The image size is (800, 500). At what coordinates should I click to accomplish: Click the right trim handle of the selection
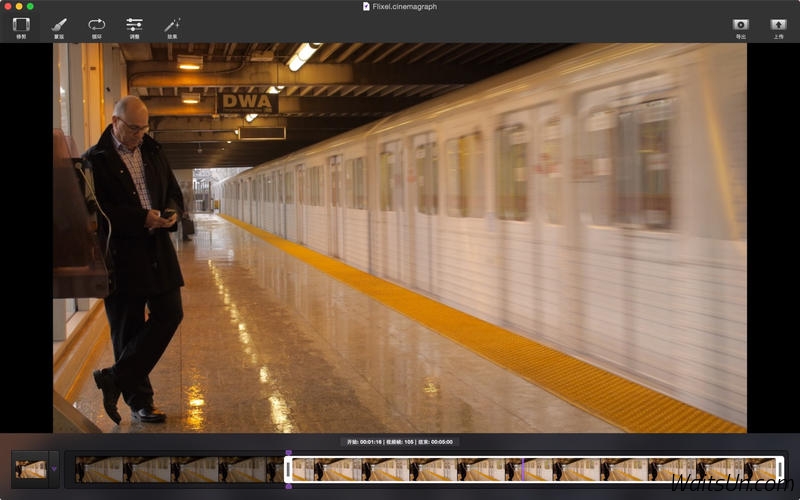click(x=780, y=469)
